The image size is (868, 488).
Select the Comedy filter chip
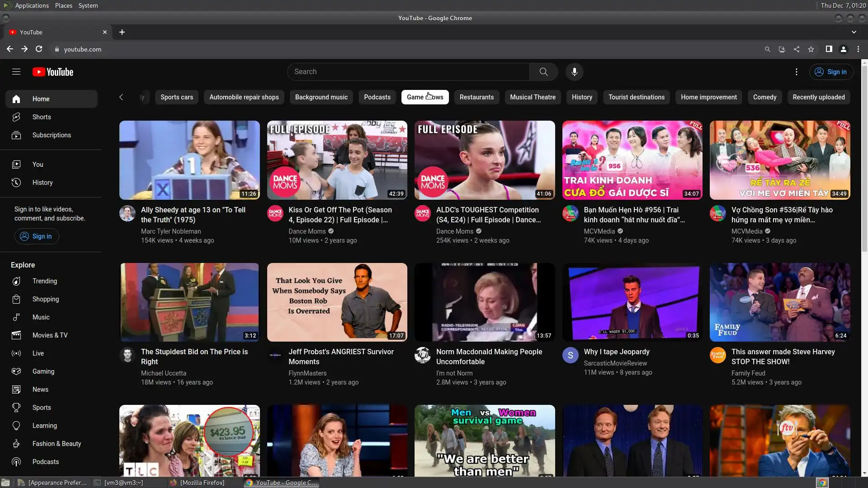[764, 97]
